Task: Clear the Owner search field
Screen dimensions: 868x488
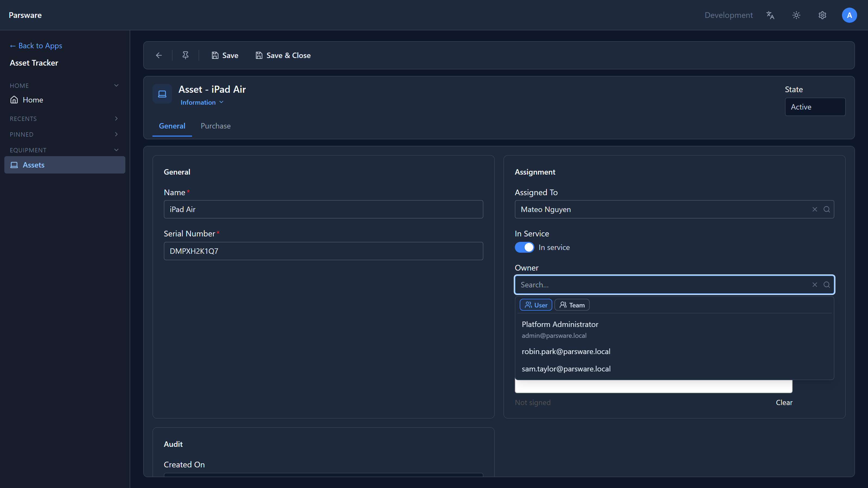Action: [815, 285]
